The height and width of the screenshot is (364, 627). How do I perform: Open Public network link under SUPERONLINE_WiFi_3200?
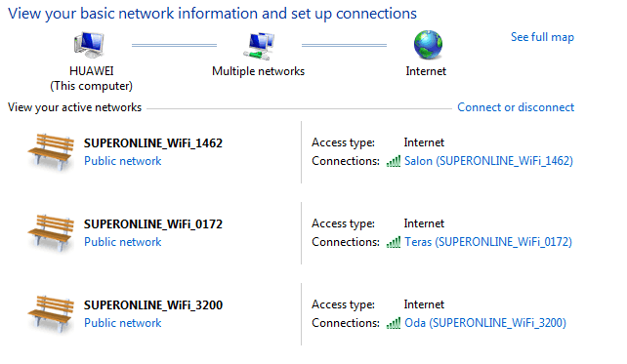(123, 323)
